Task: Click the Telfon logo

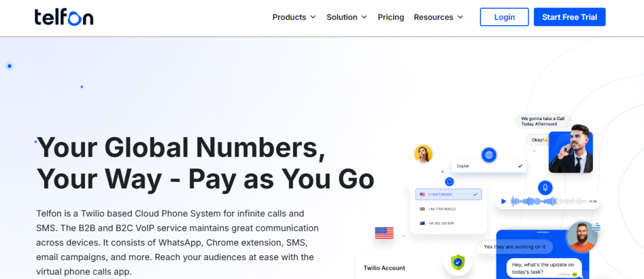Action: [x=64, y=17]
